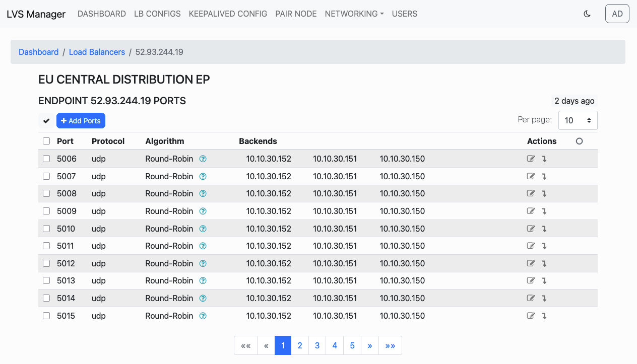Edit port 5009 with pencil icon
Viewport: 637px width, 364px height.
tap(531, 211)
